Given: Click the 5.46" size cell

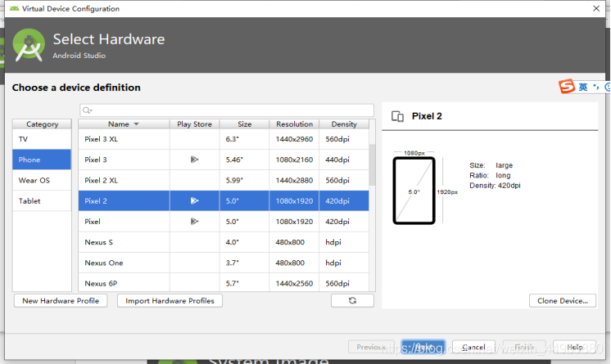Looking at the screenshot, I should click(244, 160).
